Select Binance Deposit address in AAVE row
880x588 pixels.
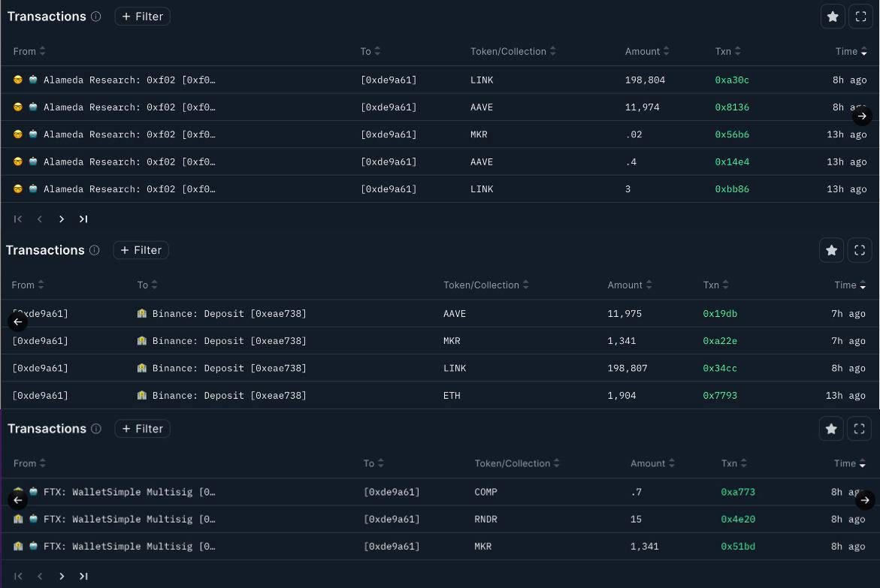pyautogui.click(x=228, y=313)
